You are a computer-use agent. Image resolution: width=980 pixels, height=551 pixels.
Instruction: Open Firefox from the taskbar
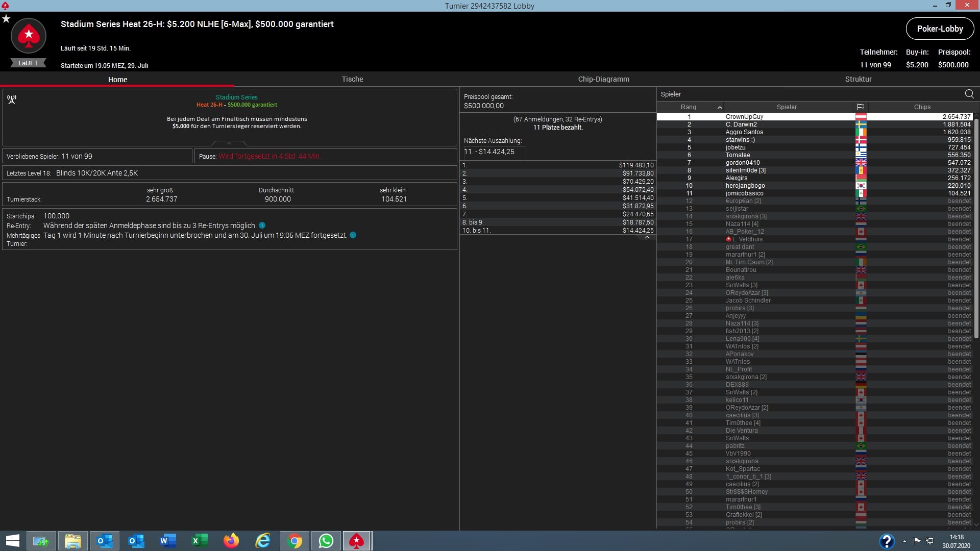pyautogui.click(x=231, y=541)
